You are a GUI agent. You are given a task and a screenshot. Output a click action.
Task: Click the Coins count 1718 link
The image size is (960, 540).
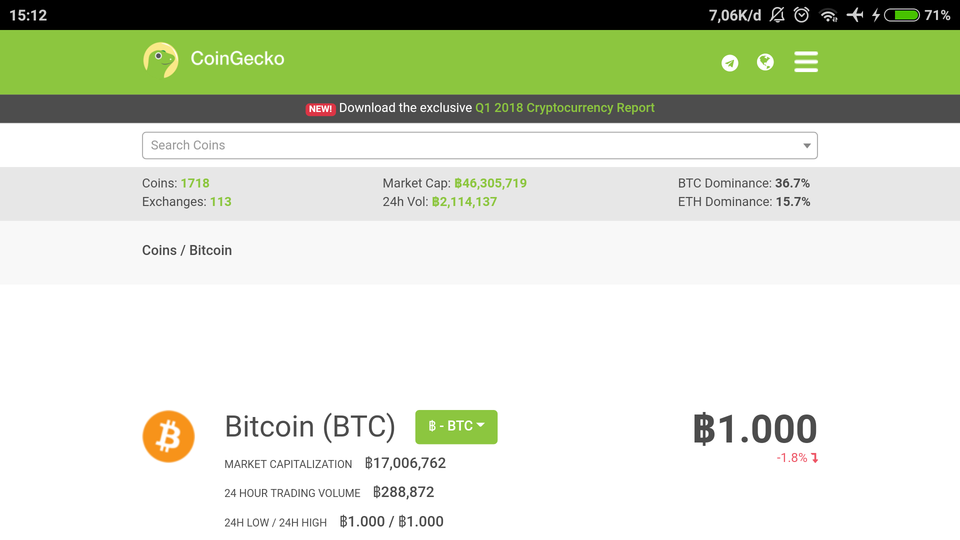195,183
